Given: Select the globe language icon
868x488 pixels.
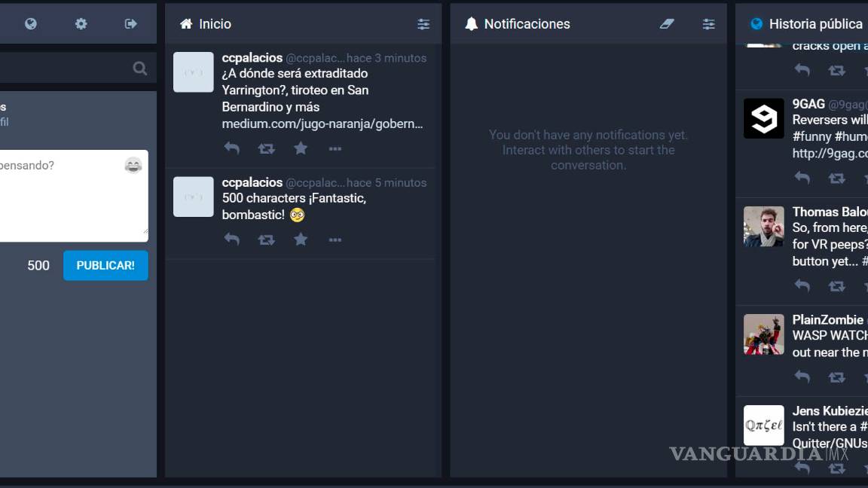Looking at the screenshot, I should click(x=30, y=23).
